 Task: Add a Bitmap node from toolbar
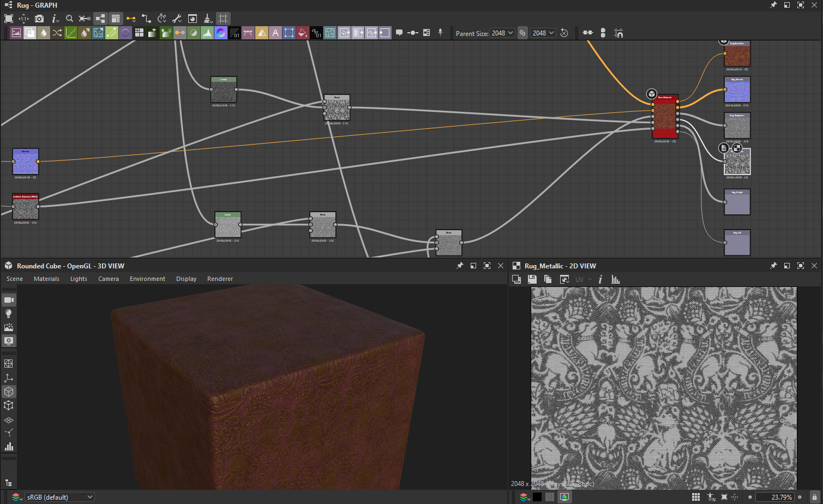[16, 33]
